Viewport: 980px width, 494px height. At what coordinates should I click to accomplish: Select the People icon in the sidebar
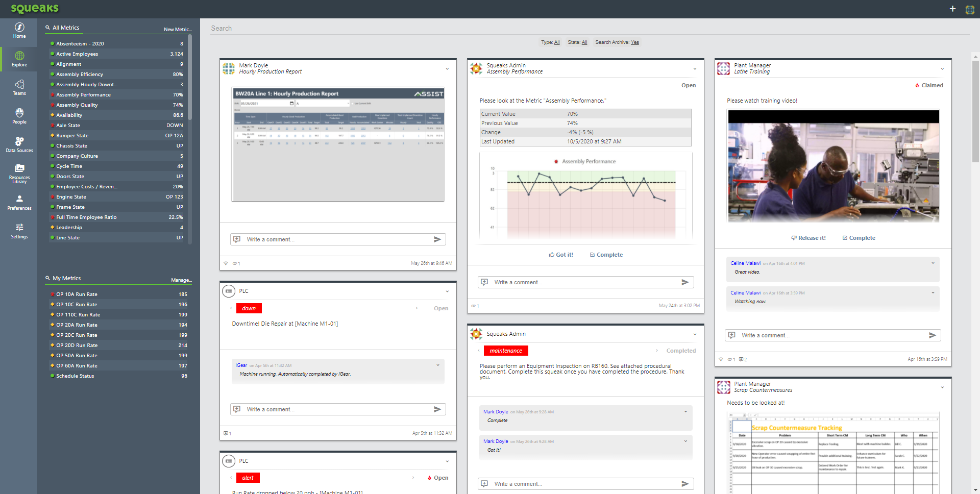[19, 116]
